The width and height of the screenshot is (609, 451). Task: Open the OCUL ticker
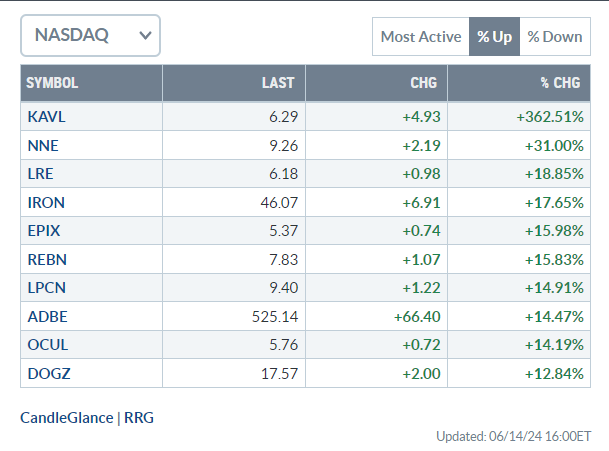point(46,348)
